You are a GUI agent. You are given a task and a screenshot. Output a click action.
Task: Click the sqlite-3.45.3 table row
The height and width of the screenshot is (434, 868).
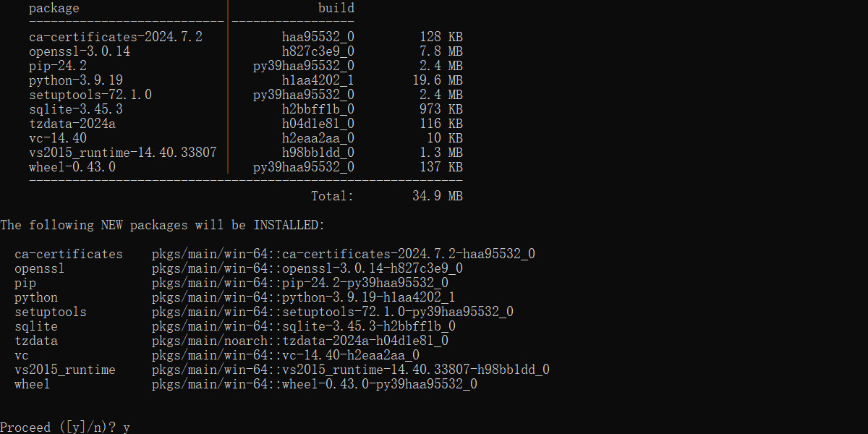coord(246,109)
